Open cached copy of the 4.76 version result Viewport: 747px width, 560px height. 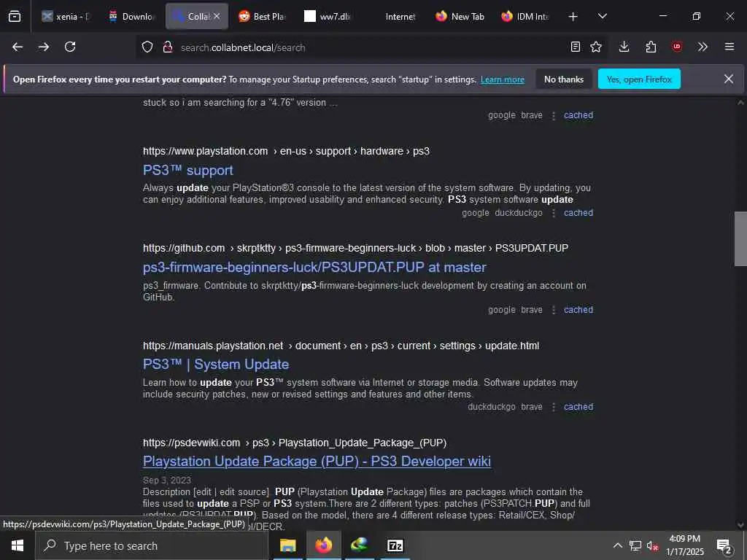[578, 115]
